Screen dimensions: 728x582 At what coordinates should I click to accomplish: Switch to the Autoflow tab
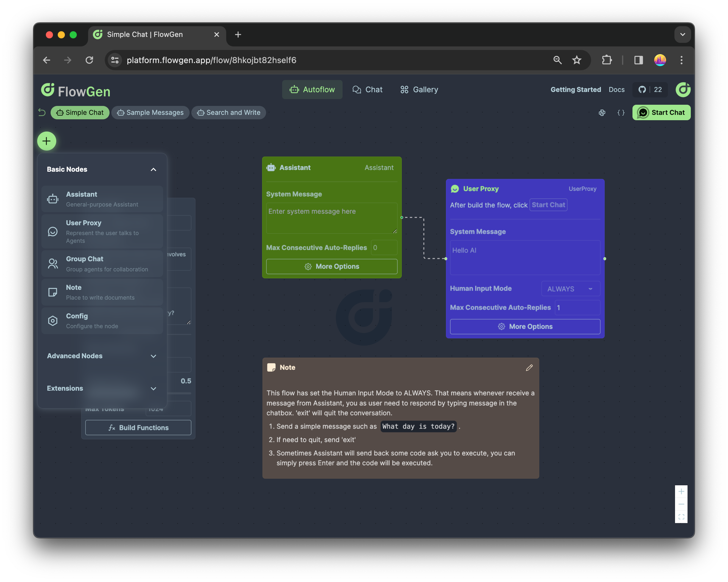click(312, 90)
